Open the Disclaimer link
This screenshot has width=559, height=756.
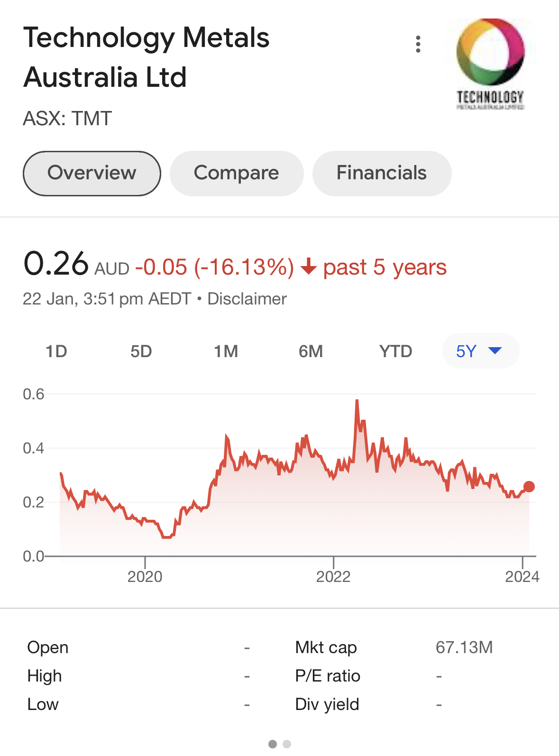pos(247,299)
